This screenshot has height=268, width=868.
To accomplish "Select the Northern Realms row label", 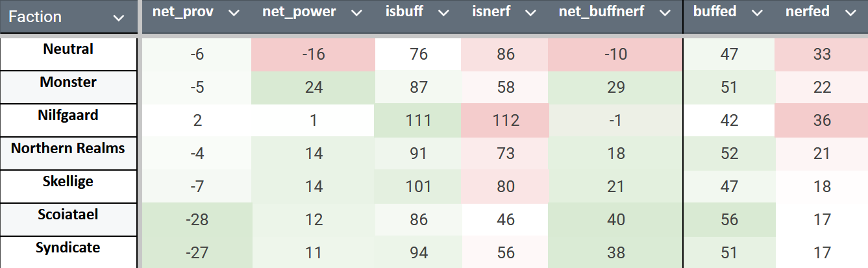I will click(68, 149).
